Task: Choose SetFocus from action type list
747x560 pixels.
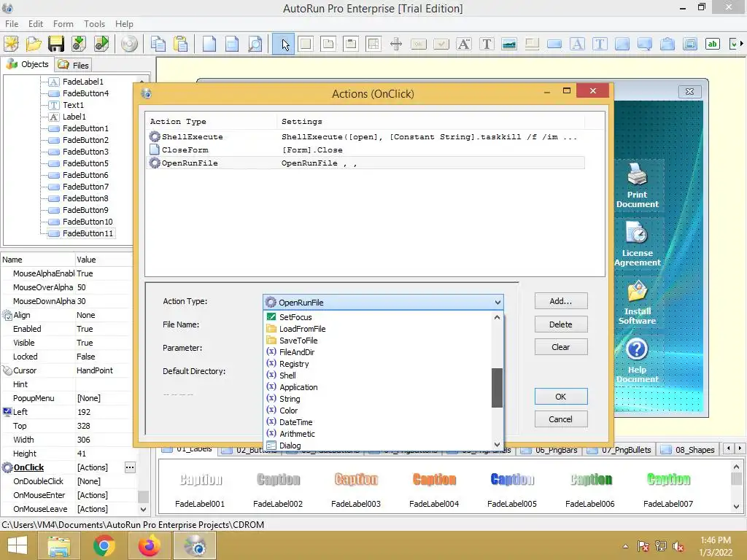Action: [379, 317]
